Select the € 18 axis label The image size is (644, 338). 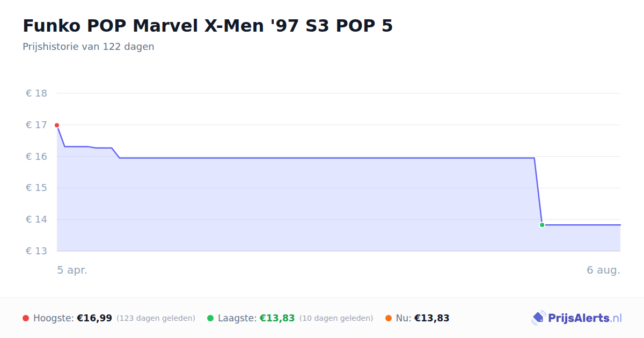[x=36, y=93]
